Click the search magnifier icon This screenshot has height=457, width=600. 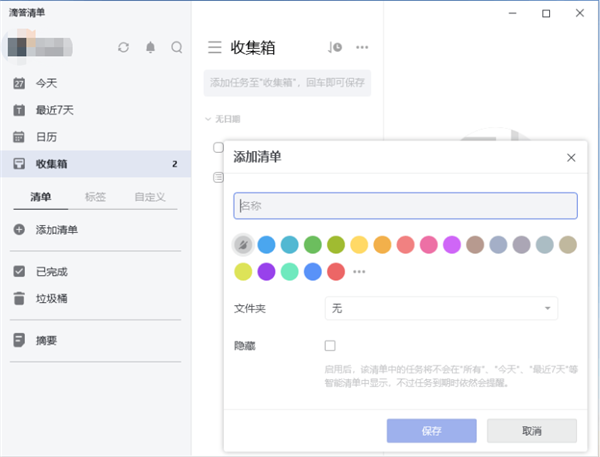tap(177, 47)
